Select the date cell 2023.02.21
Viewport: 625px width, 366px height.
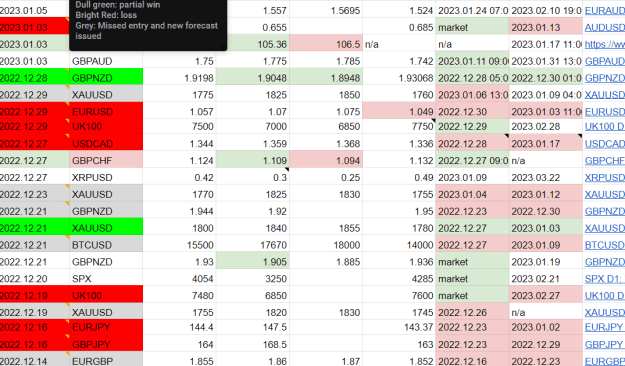(x=546, y=278)
